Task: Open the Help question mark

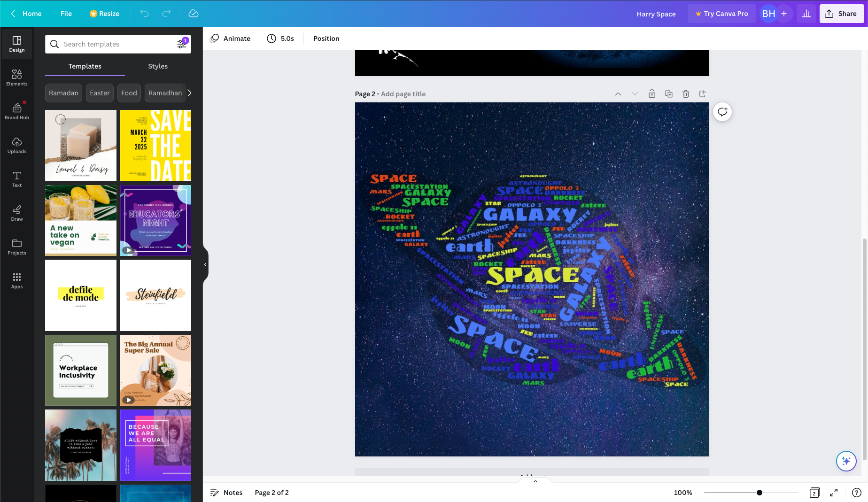Action: [x=857, y=493]
